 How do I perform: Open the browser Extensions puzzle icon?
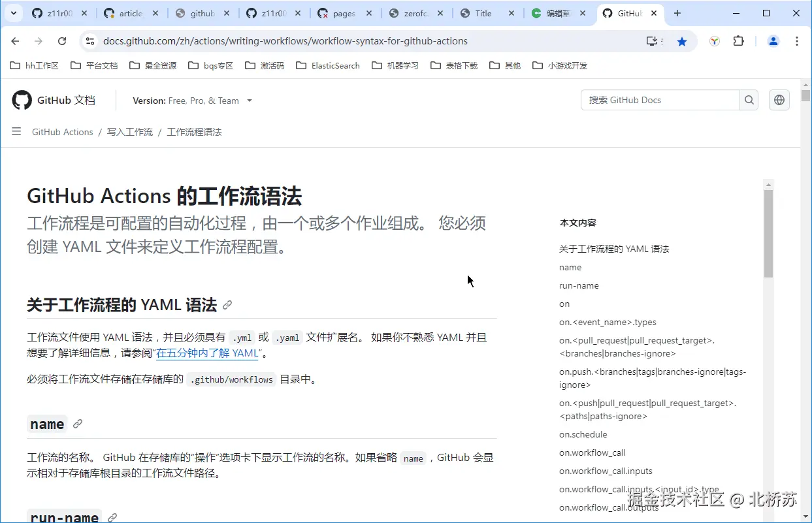pos(738,41)
